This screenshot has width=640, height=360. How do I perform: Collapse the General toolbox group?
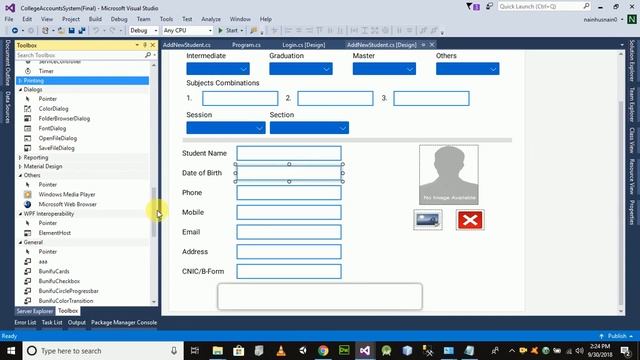(x=20, y=242)
